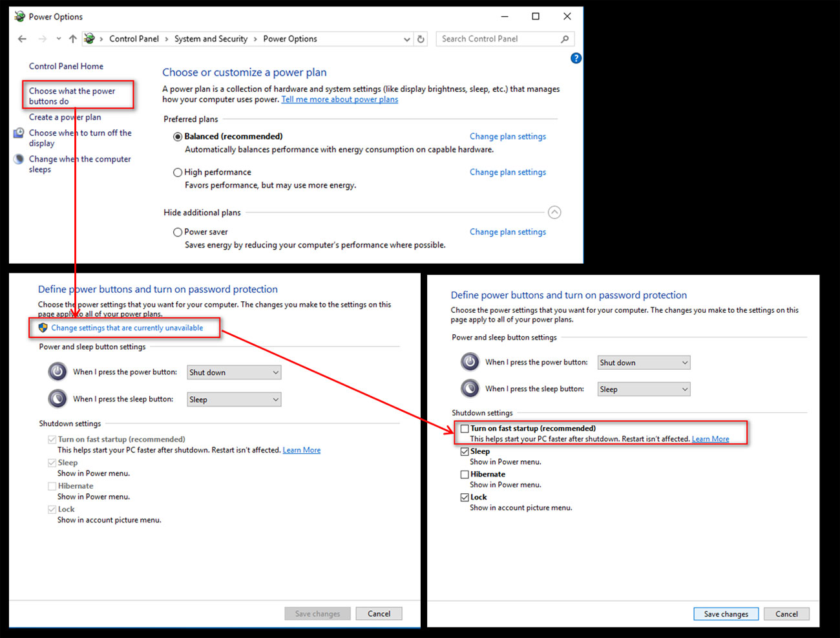Click the display icon beside "Choose when to turn off the display"
This screenshot has width=840, height=638.
point(19,133)
